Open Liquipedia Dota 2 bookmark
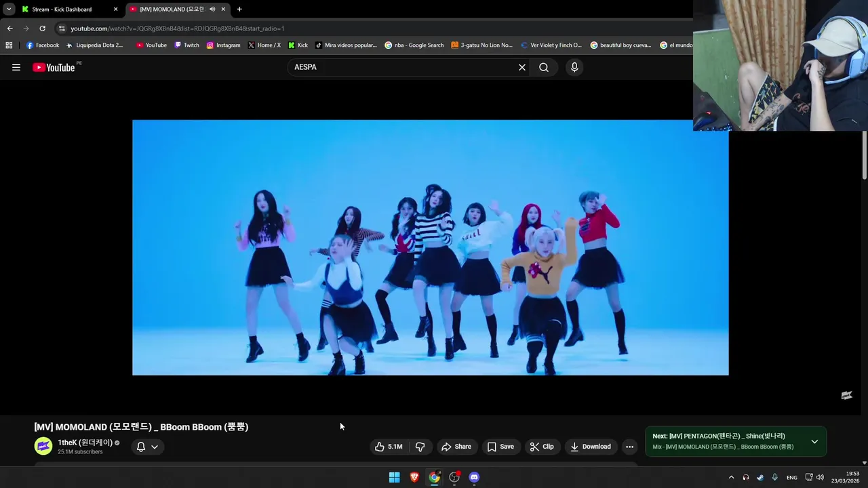 [95, 45]
